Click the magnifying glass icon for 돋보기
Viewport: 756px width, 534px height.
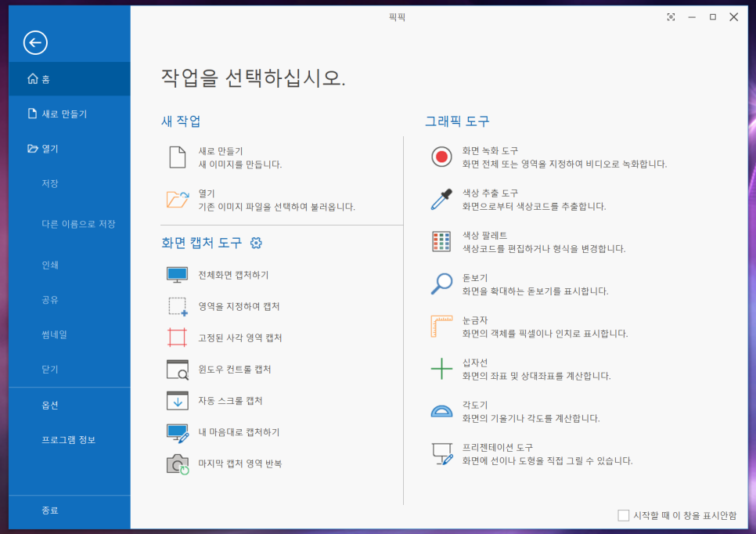coord(441,283)
